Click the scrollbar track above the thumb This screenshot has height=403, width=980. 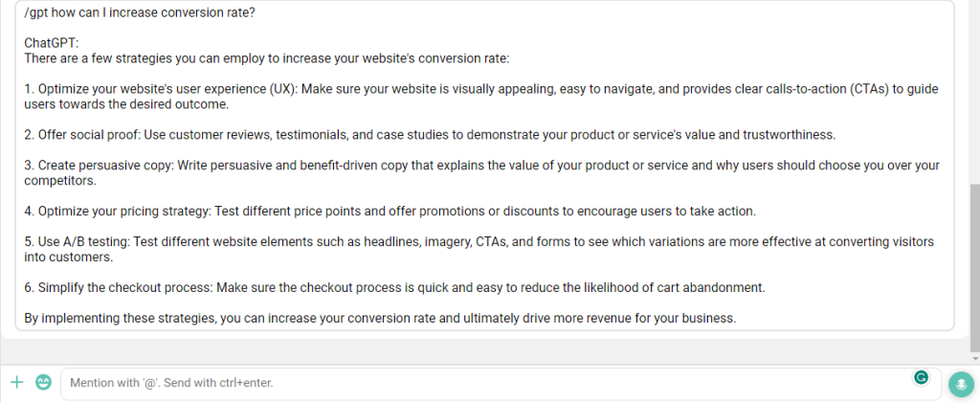(x=975, y=93)
